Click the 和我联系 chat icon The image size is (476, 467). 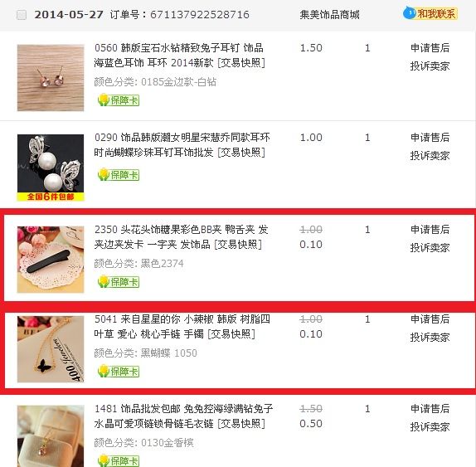[x=430, y=13]
